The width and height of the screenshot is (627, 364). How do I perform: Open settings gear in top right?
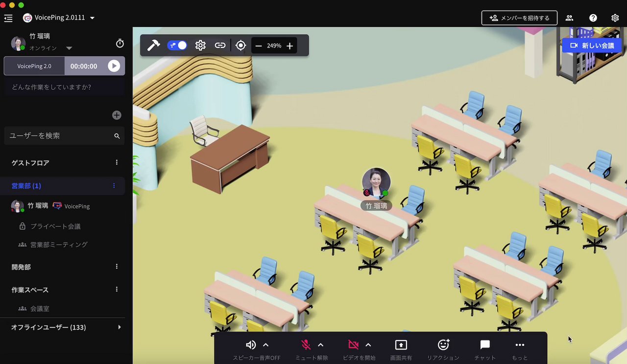coord(615,18)
